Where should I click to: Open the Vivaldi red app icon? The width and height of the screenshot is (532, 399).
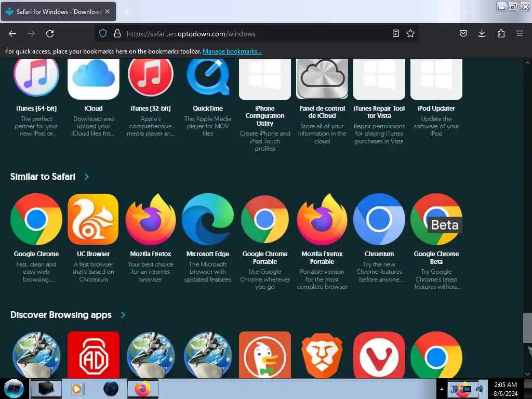pyautogui.click(x=379, y=355)
